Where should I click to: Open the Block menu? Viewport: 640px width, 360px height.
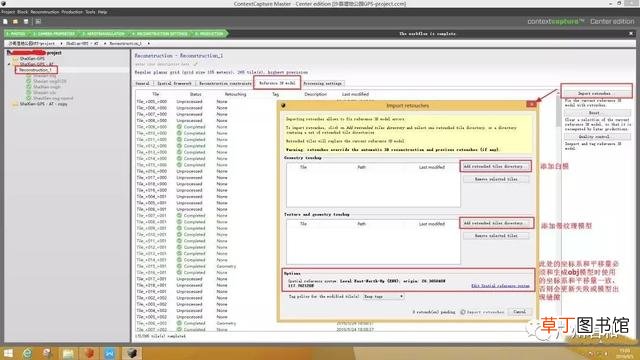tap(22, 12)
